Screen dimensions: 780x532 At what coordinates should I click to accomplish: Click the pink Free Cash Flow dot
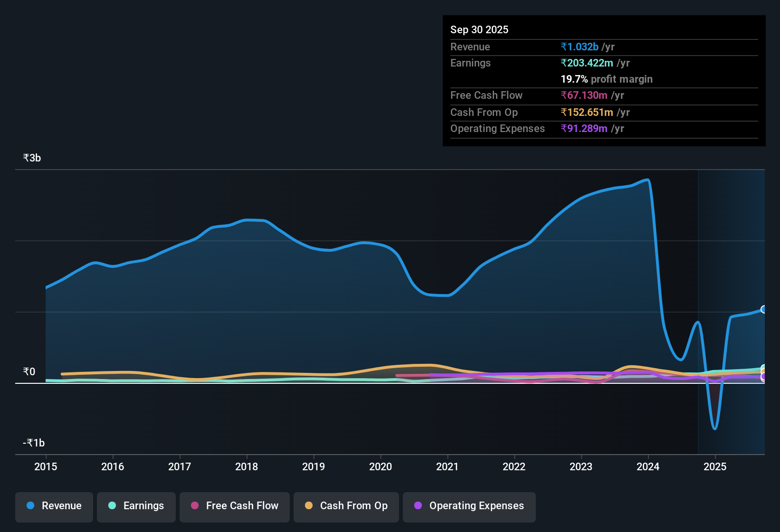[x=195, y=505]
